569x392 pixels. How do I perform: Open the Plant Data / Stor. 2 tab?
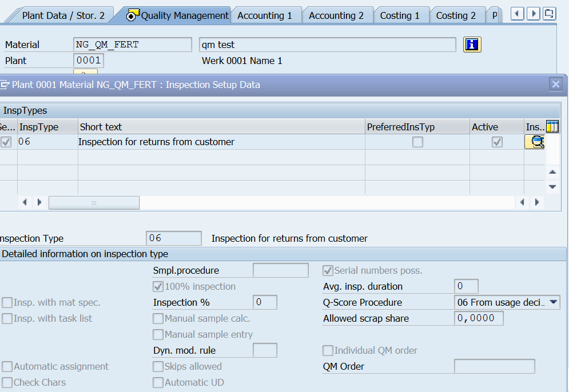click(64, 16)
